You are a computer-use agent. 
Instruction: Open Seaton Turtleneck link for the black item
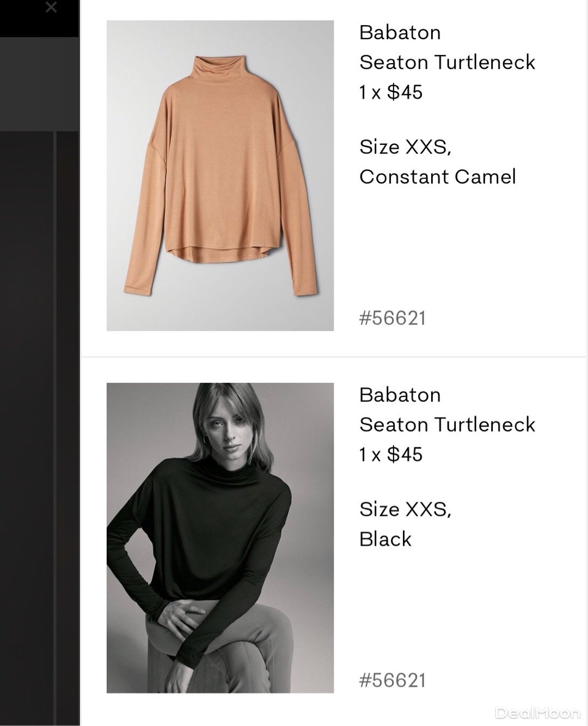click(x=447, y=425)
